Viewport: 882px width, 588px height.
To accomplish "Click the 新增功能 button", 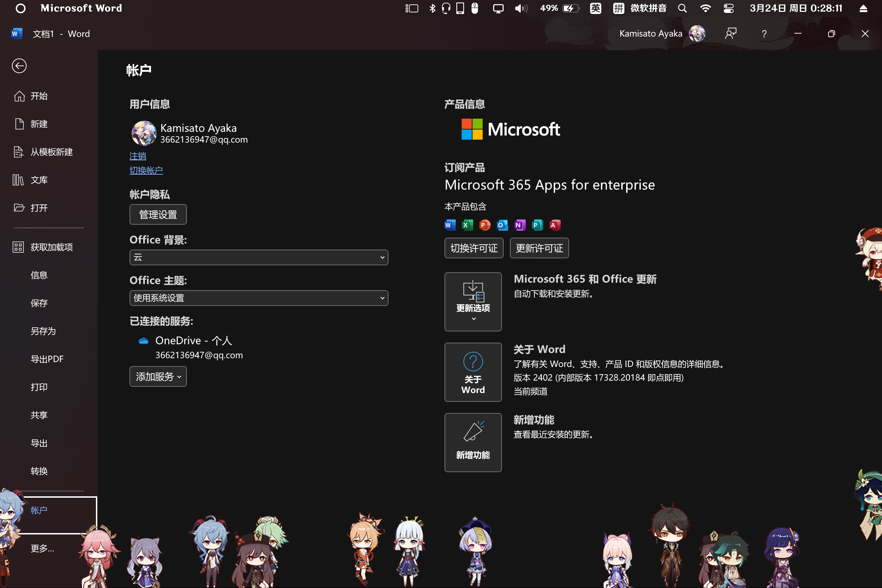I will (x=473, y=442).
